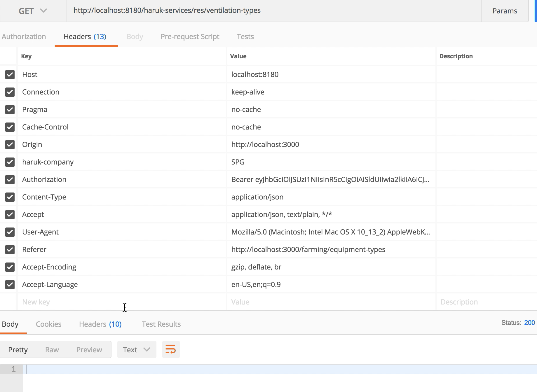Switch to Raw response view
The height and width of the screenshot is (392, 537).
coord(52,350)
